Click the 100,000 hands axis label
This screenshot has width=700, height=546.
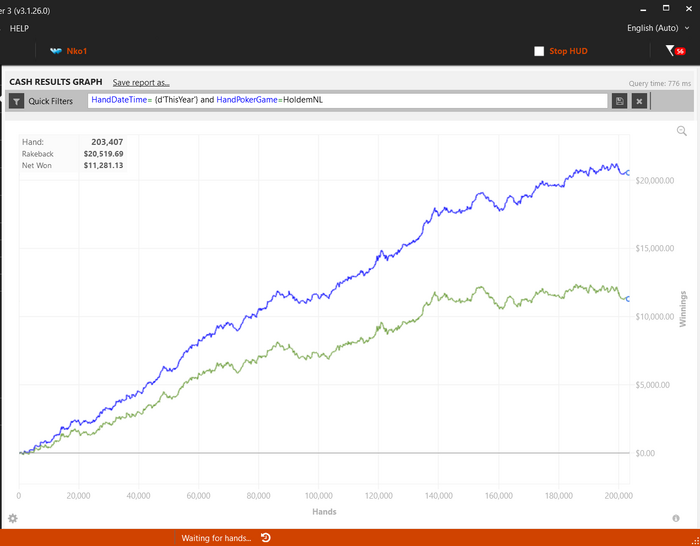318,496
